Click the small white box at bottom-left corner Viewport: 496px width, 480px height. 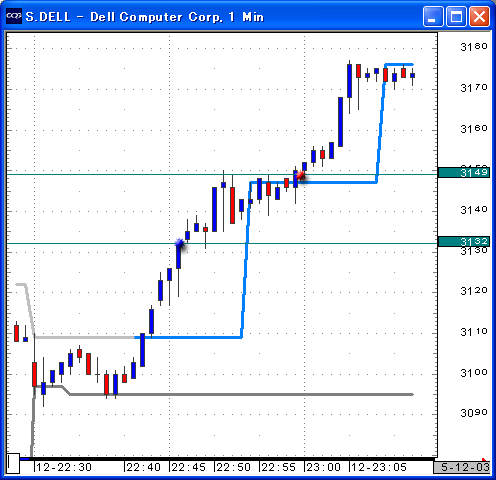[x=14, y=463]
